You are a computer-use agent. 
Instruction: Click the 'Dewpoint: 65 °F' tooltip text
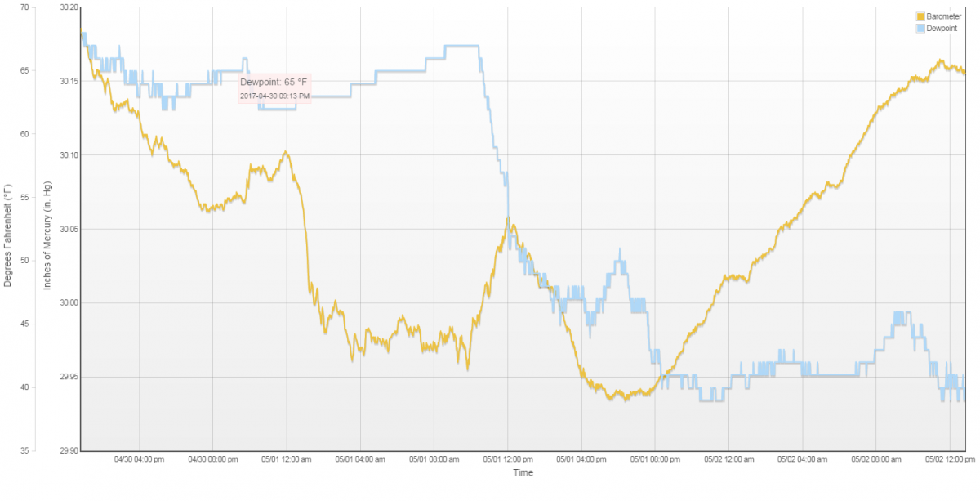pos(273,83)
